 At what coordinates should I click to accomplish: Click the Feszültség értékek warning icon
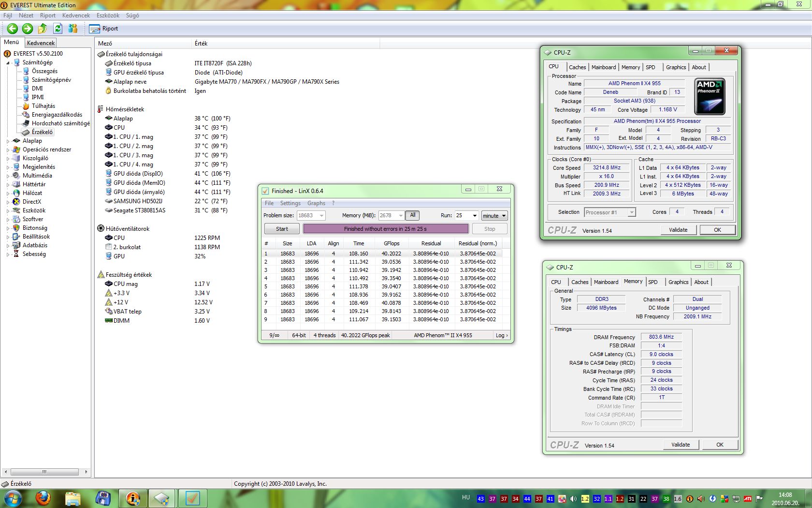101,275
